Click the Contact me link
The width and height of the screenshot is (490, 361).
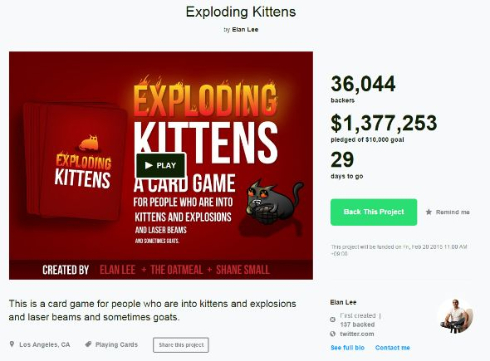(x=392, y=348)
